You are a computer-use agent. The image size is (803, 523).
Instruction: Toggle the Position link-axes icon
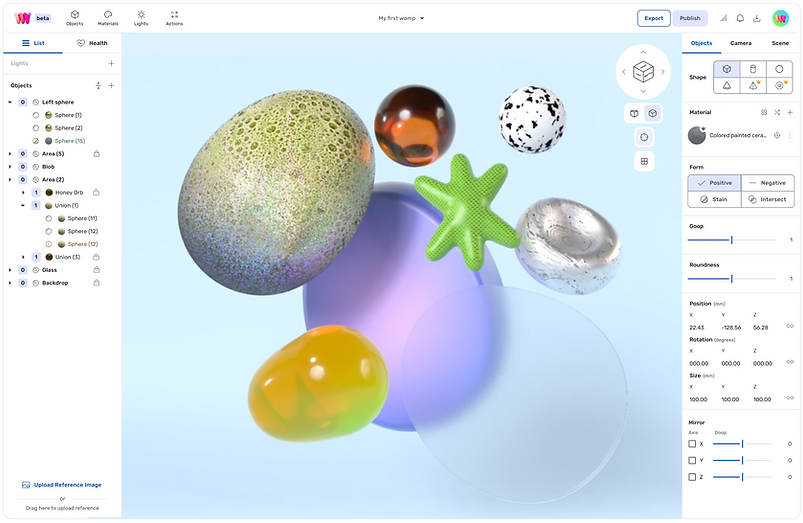click(790, 326)
